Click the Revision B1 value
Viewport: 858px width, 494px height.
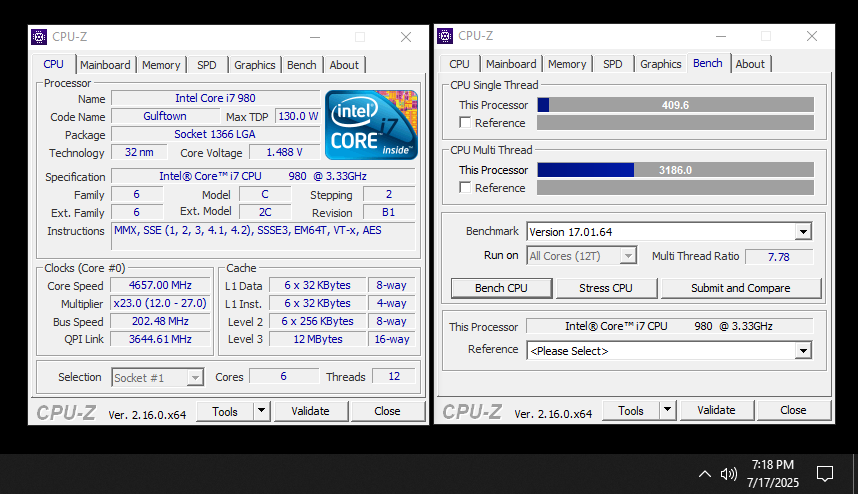(x=389, y=212)
